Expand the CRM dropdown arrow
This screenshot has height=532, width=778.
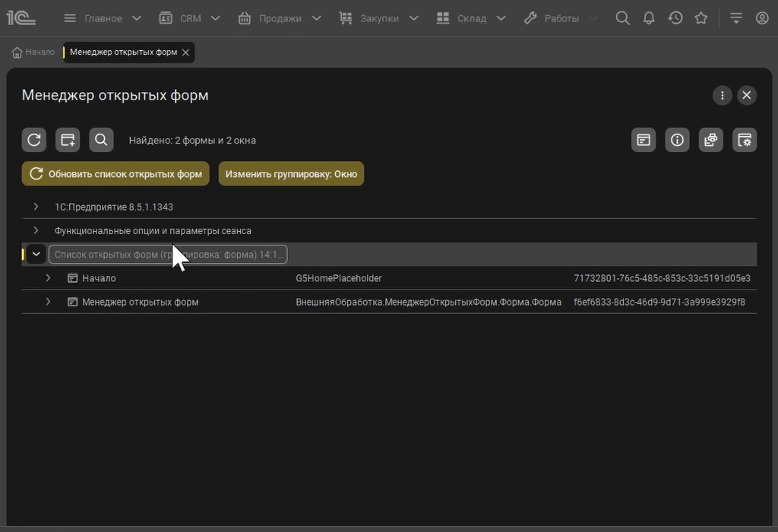(x=215, y=18)
